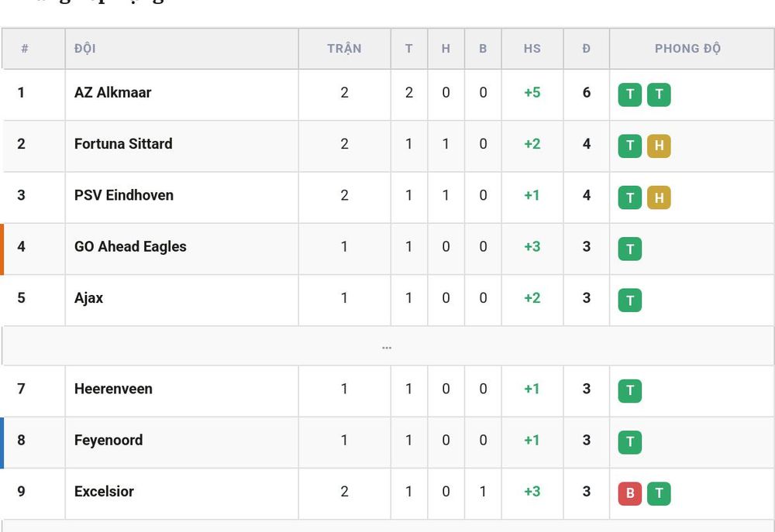Click PSV Eindhoven's yellow H draw badge
Viewport: 775px width, 532px height.
(659, 197)
